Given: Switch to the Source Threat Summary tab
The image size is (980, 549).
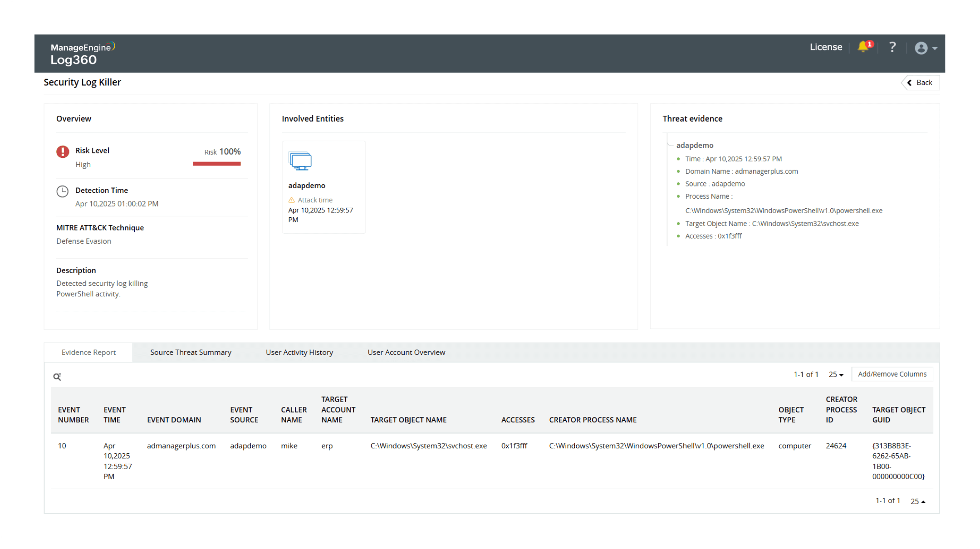Looking at the screenshot, I should [191, 353].
